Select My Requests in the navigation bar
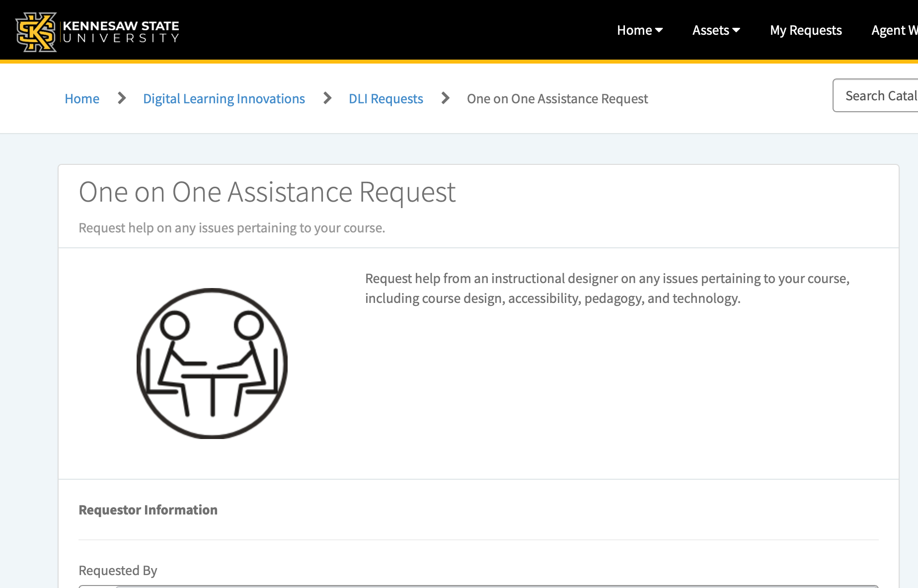Viewport: 918px width, 588px height. coord(805,30)
